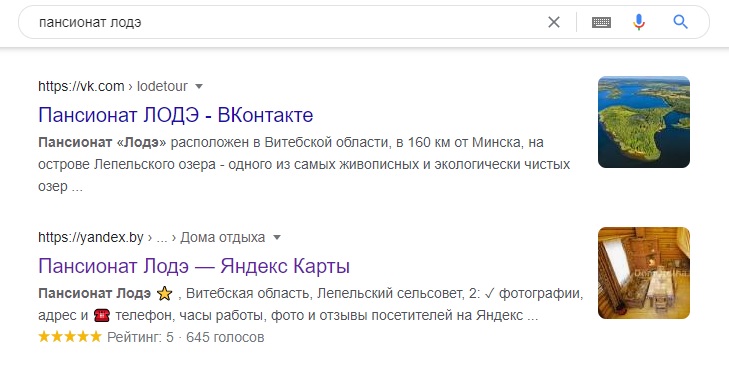Open the on-screen keyboard input tool
Viewport: 729px width, 370px height.
click(x=601, y=22)
